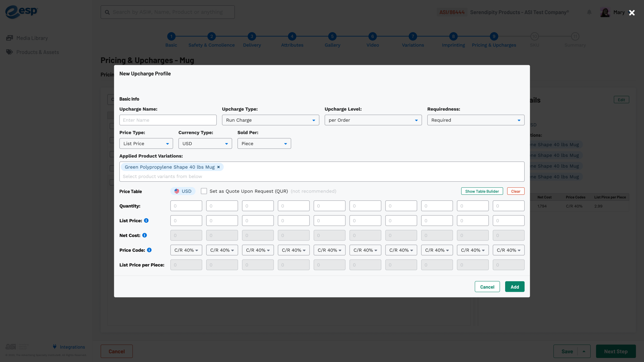Go to the Imprinting step

click(x=453, y=37)
